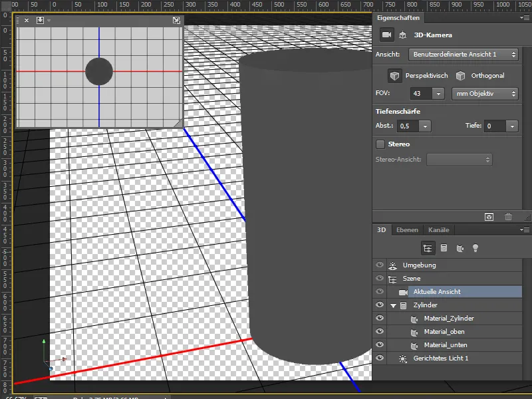Select the Orthogonal cube icon
This screenshot has height=399, width=532.
(460, 76)
